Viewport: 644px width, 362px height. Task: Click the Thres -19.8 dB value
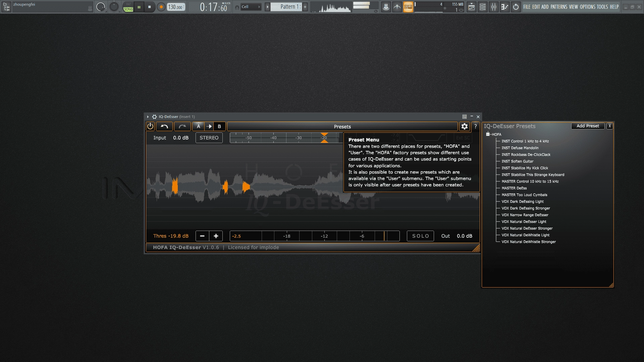tap(171, 236)
